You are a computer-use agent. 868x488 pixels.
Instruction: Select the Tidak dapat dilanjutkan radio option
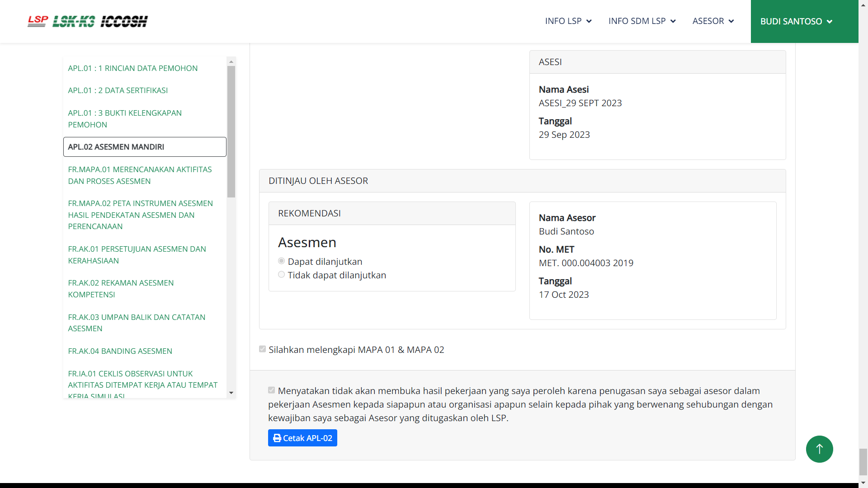coord(281,275)
